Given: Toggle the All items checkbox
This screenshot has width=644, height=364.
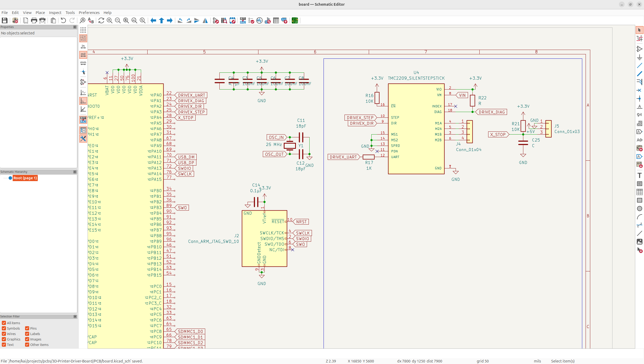Looking at the screenshot, I should point(4,323).
